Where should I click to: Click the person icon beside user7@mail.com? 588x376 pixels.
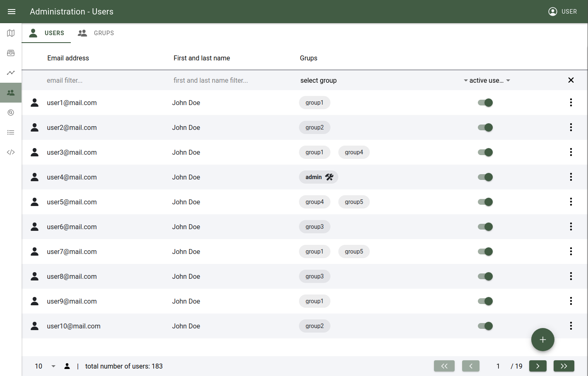coord(35,251)
